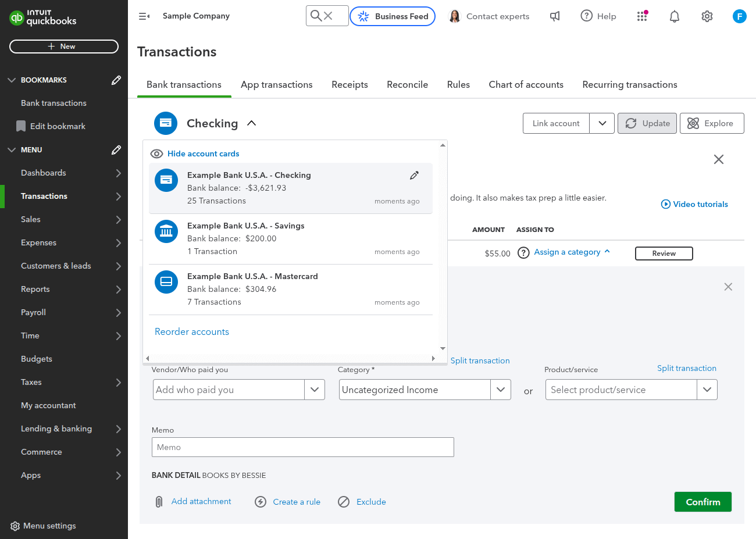The width and height of the screenshot is (756, 539).
Task: Click Assign a category link
Action: tap(567, 252)
